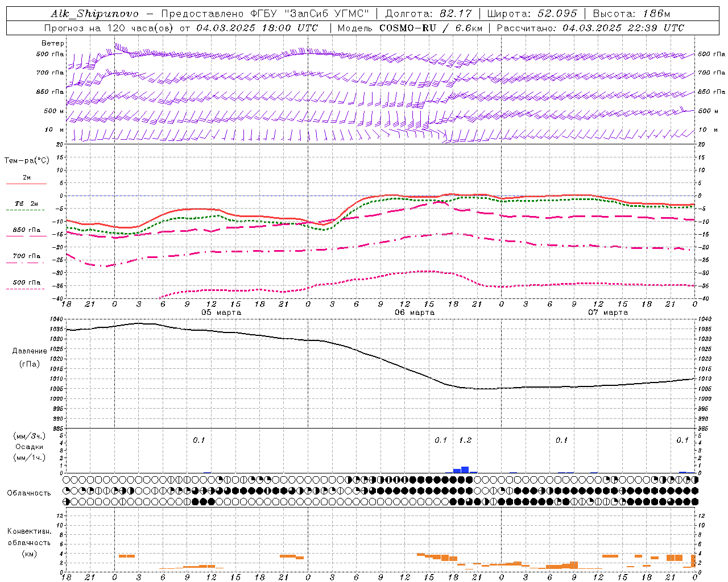
Task: Select the (мм/1ч.) precipitation unit label
Action: click(29, 458)
